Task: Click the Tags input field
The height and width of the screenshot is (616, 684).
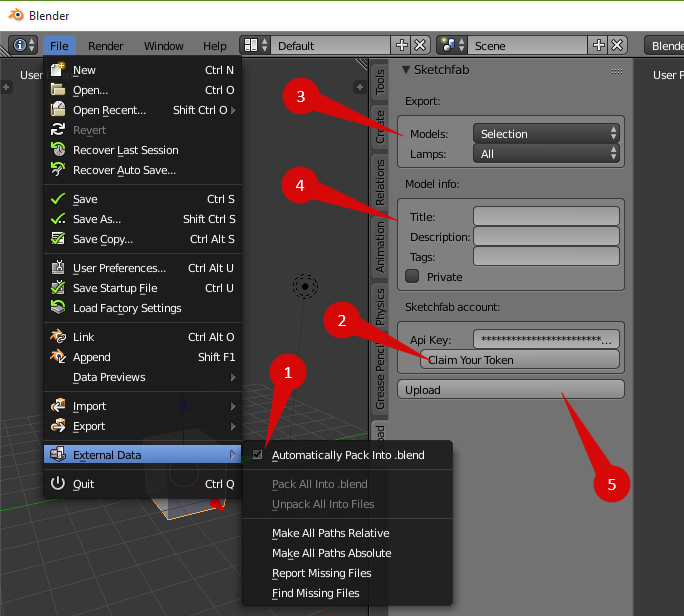Action: [546, 256]
